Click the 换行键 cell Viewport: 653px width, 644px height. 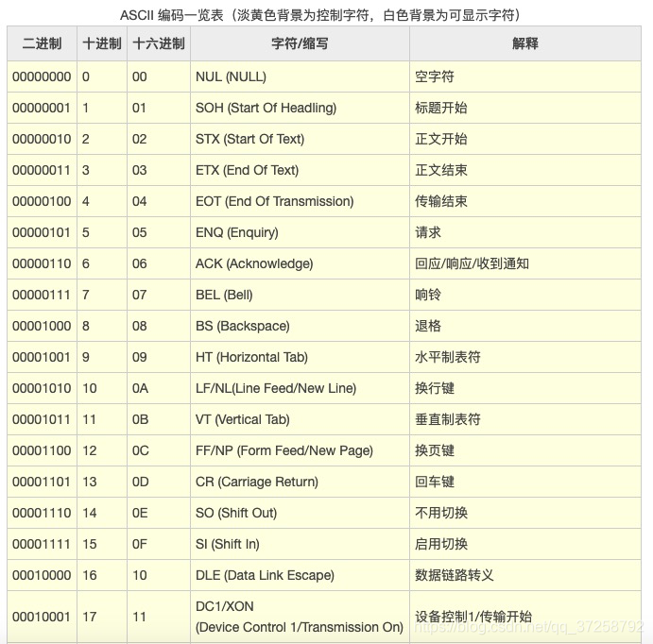point(525,388)
